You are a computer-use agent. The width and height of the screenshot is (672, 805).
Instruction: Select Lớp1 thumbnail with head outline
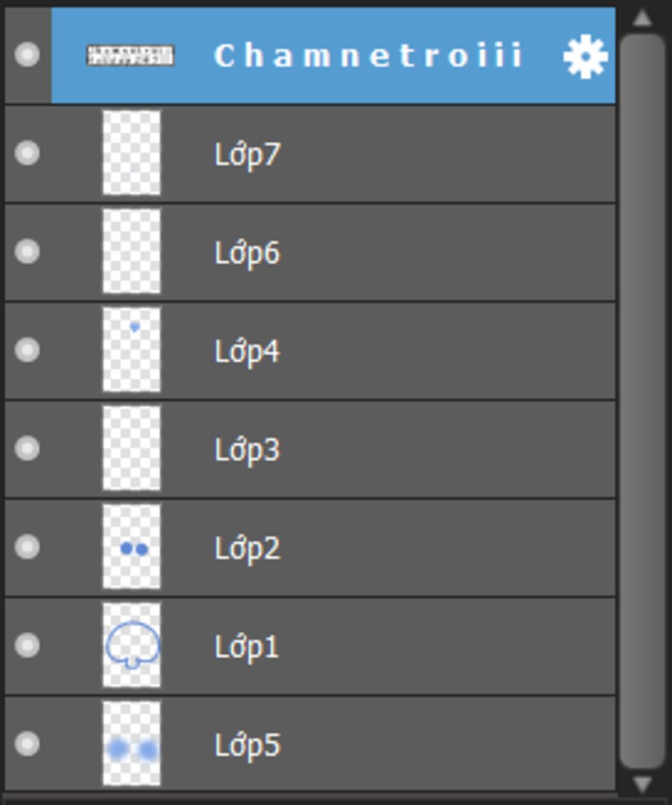pyautogui.click(x=132, y=645)
